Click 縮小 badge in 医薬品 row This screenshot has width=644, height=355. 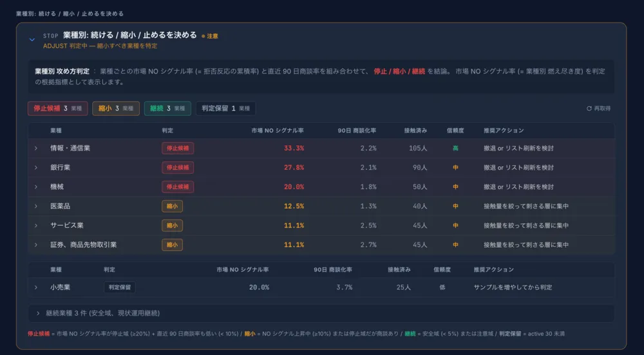172,206
